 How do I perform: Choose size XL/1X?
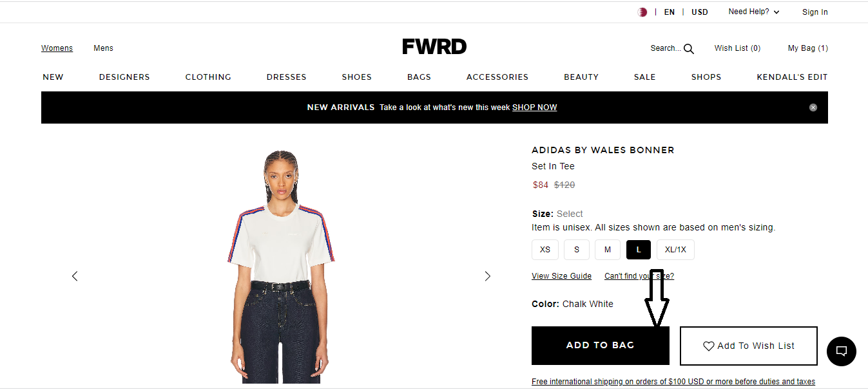pyautogui.click(x=675, y=250)
